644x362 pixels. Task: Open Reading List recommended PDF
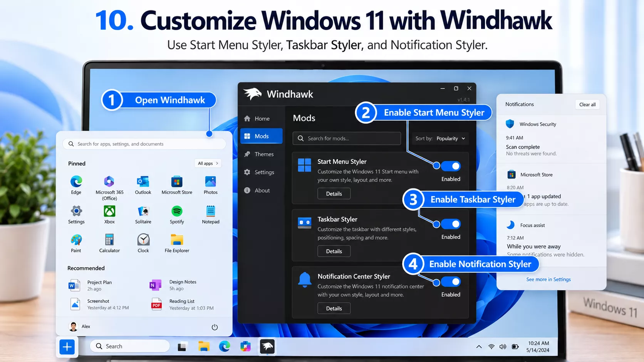[182, 304]
